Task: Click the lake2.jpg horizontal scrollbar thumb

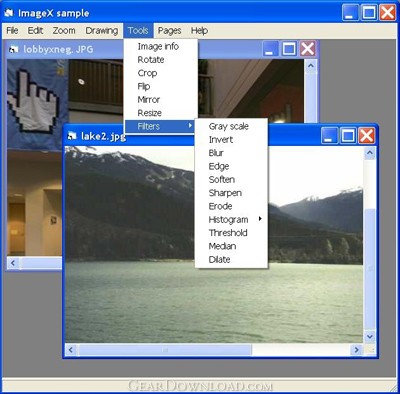Action: click(165, 350)
